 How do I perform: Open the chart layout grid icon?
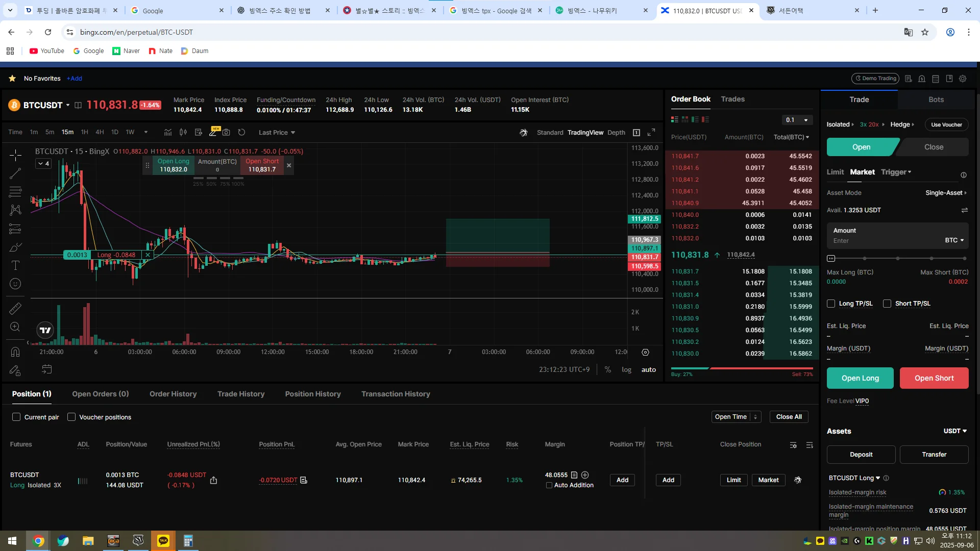(x=636, y=132)
